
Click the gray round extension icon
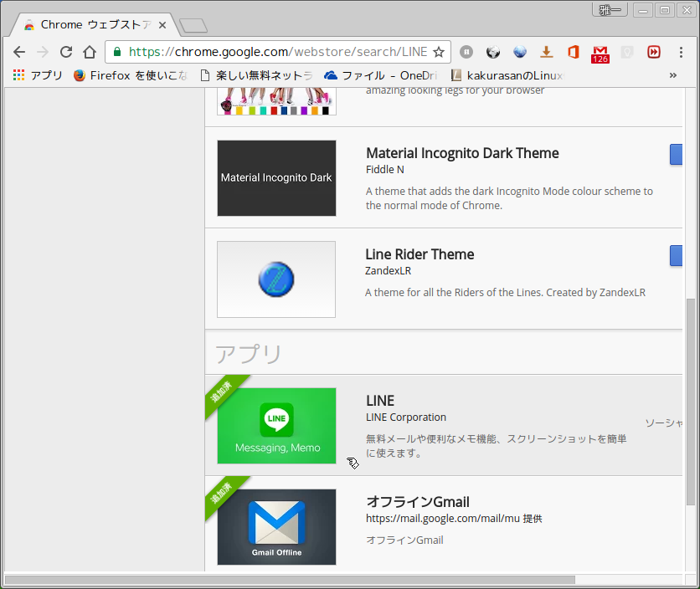(466, 52)
